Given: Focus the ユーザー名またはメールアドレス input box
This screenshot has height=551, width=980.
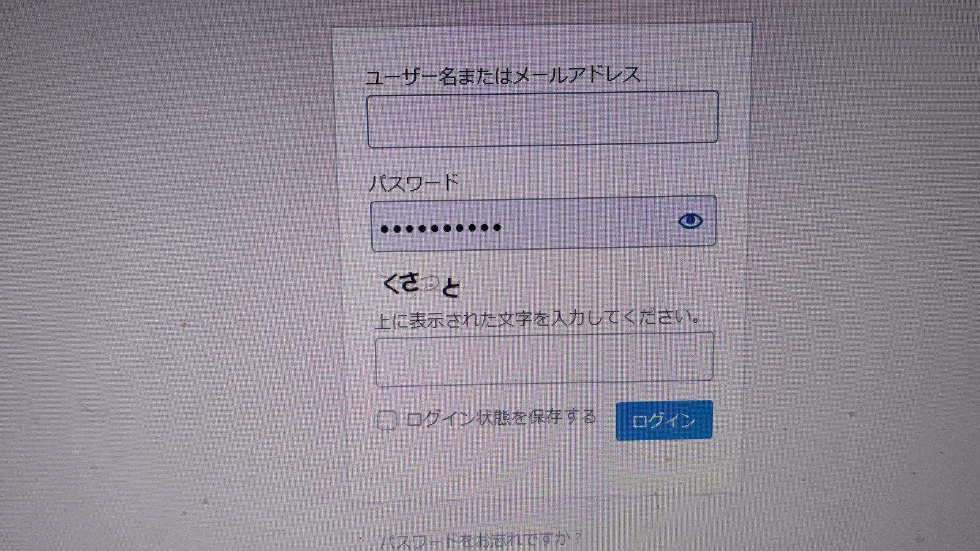Looking at the screenshot, I should click(543, 119).
